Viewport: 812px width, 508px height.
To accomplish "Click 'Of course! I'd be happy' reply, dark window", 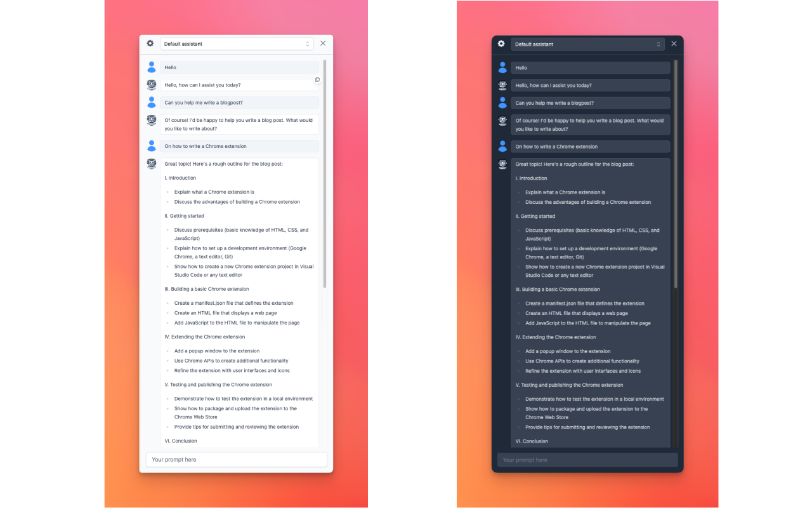I will [x=590, y=124].
